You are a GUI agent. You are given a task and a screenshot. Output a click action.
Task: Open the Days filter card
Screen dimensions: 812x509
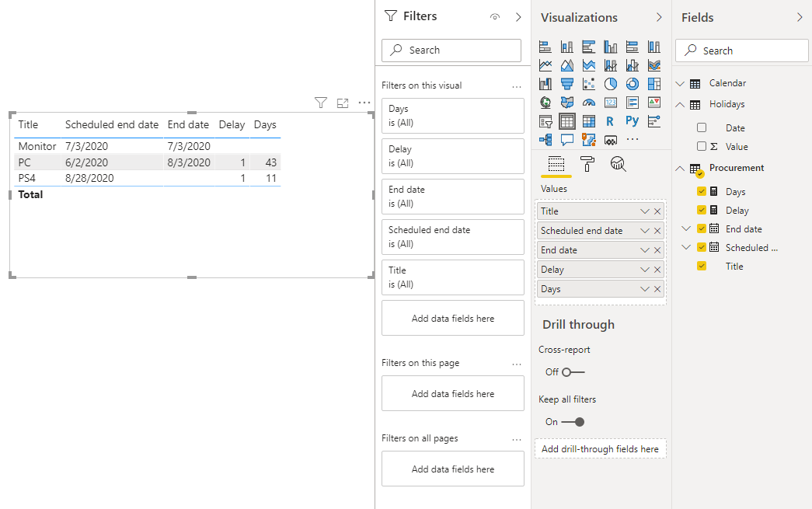(452, 116)
